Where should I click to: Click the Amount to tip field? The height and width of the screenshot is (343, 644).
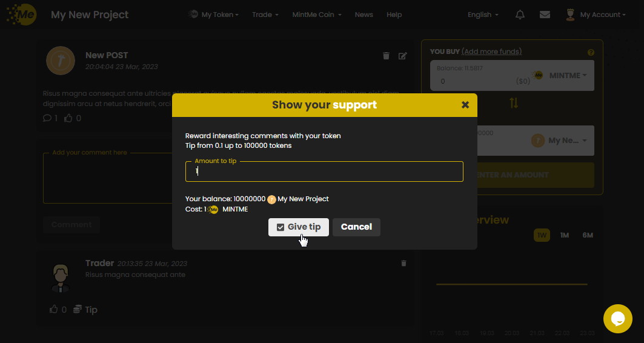click(324, 171)
